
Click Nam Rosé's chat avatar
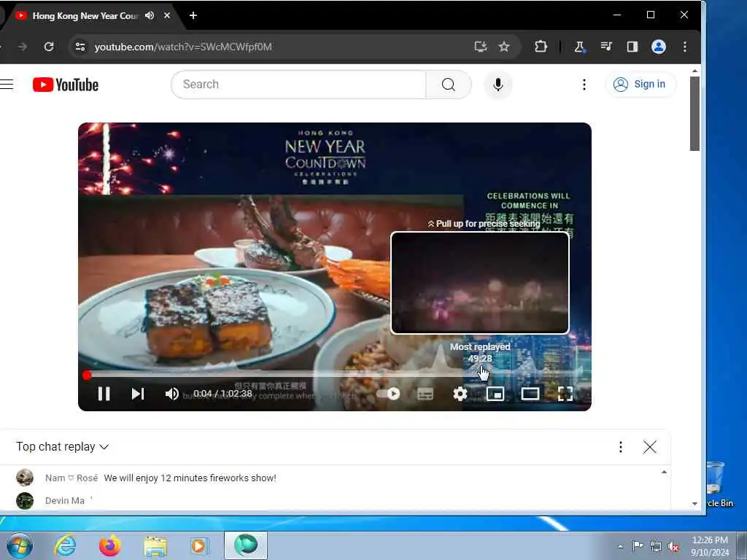[25, 477]
